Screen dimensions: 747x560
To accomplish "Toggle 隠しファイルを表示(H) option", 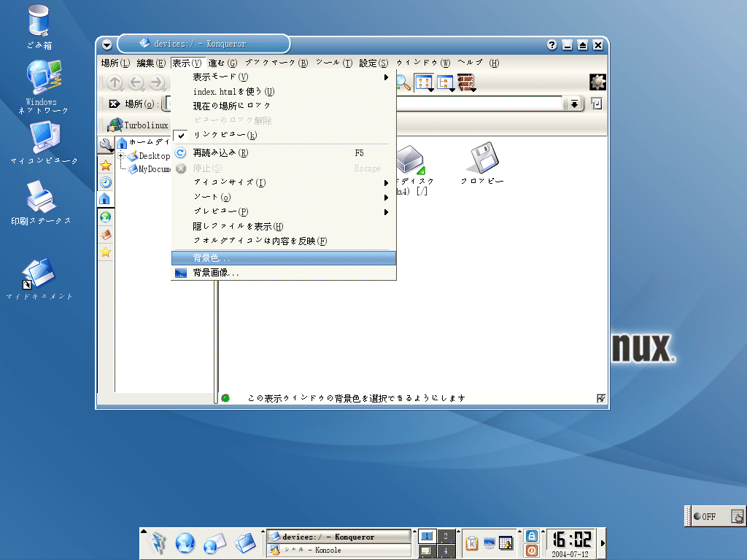I will 284,226.
